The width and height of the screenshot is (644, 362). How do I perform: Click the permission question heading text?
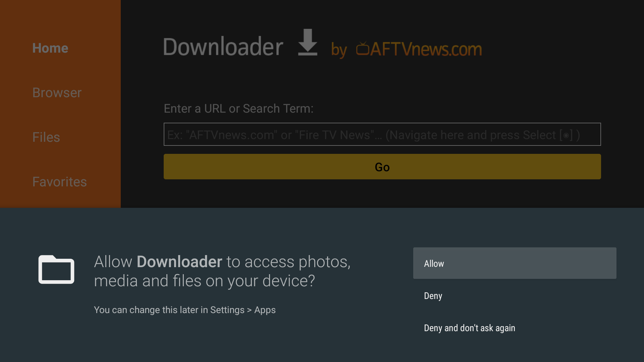[x=222, y=271]
